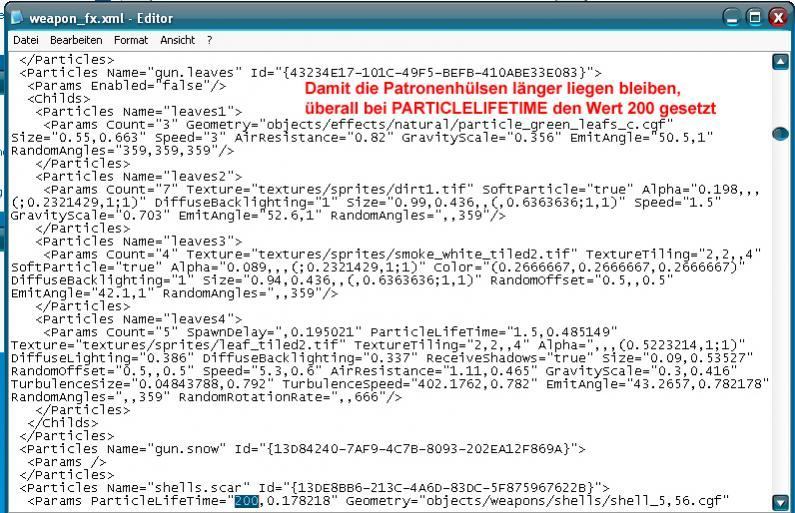Screen dimensions: 795x513
Task: Click AirResistance="0.82" text
Action: click(x=314, y=137)
